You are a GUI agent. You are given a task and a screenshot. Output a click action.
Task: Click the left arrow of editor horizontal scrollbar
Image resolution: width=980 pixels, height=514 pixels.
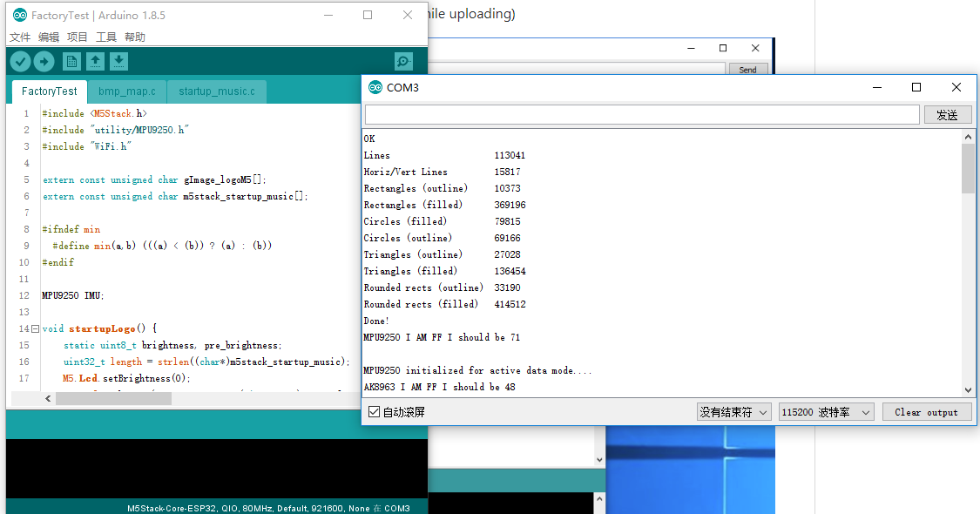pyautogui.click(x=48, y=398)
